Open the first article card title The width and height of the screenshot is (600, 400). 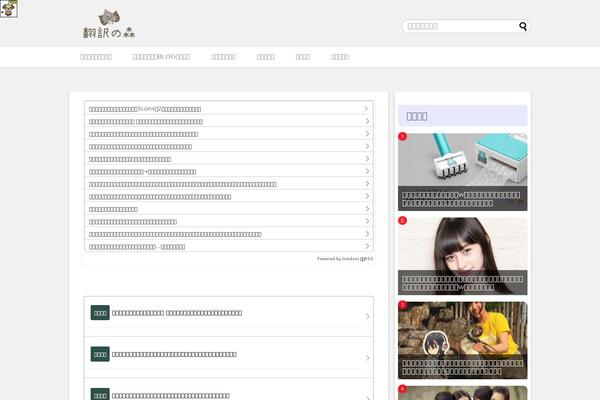177,313
